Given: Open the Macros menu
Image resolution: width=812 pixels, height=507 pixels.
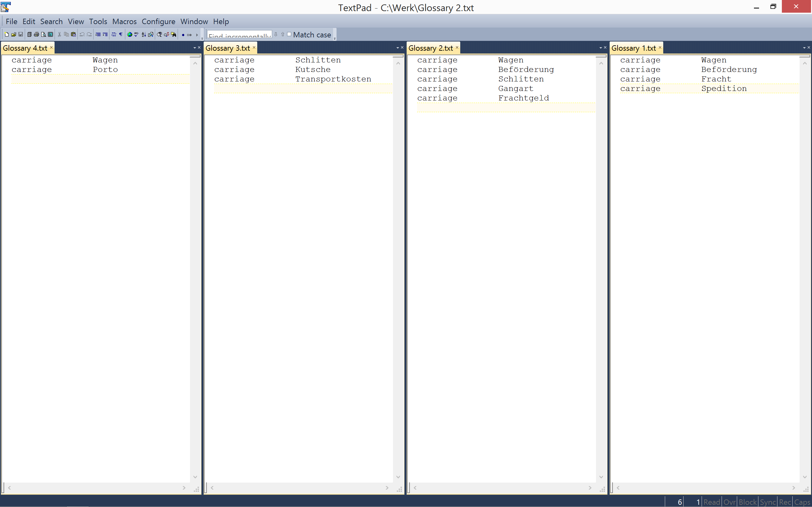Looking at the screenshot, I should [124, 22].
